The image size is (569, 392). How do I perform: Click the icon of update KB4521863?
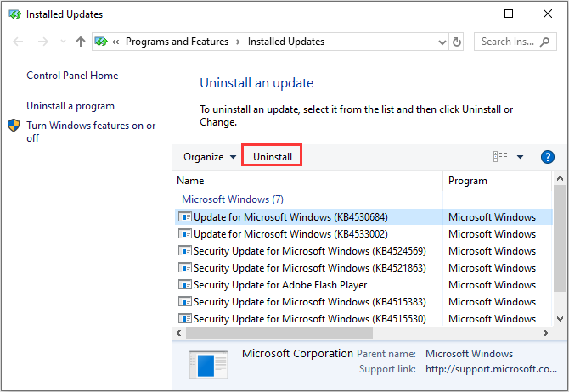[x=184, y=267]
